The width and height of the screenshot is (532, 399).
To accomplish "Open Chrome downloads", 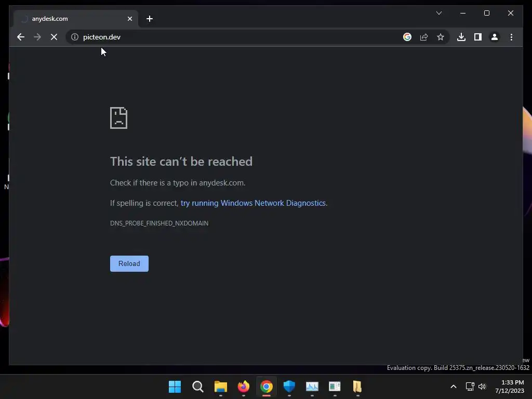I will coord(461,37).
